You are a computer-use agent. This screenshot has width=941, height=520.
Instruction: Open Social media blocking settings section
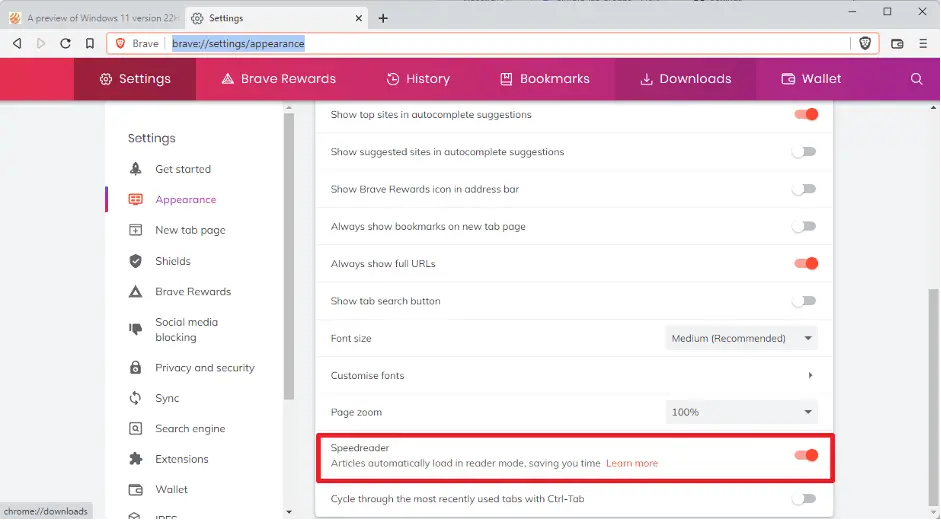click(x=187, y=329)
